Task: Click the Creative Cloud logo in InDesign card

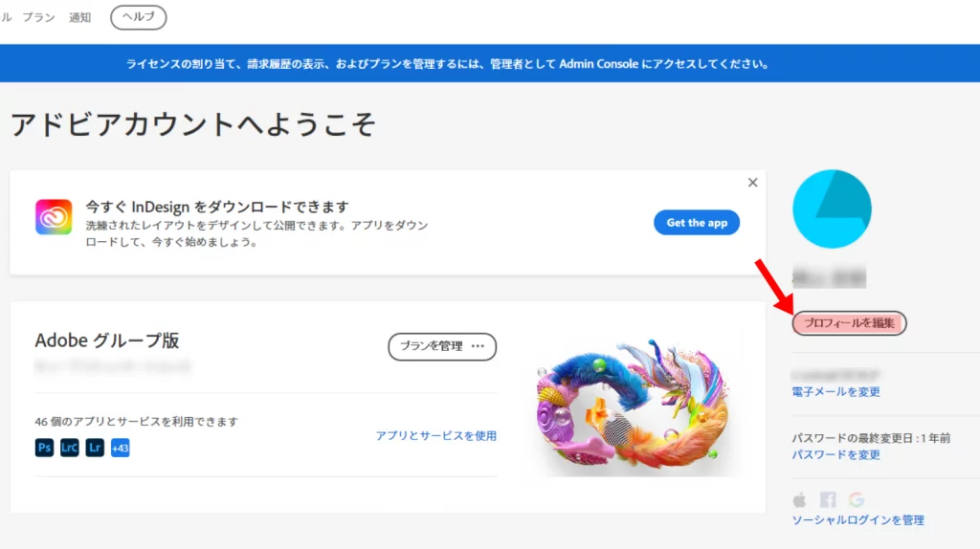Action: 54,217
